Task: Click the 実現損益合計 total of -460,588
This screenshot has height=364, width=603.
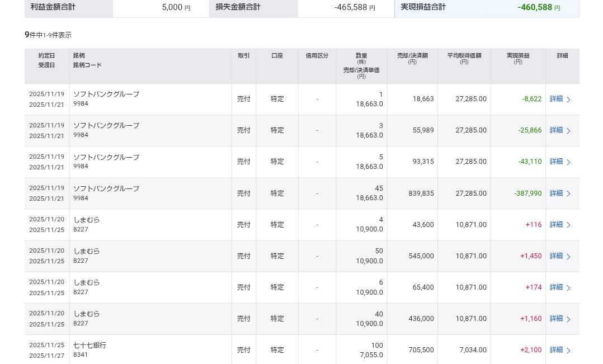Action: 535,7
